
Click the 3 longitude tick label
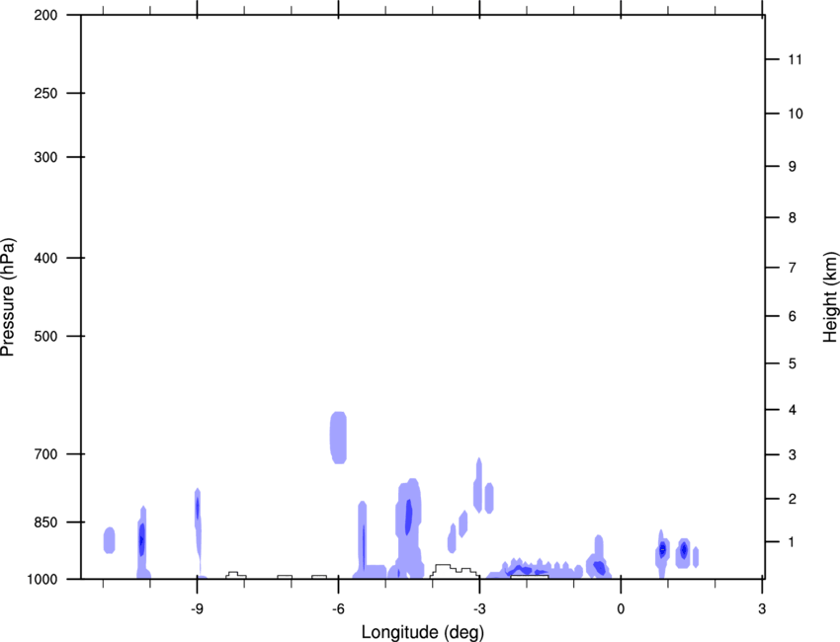coord(762,608)
